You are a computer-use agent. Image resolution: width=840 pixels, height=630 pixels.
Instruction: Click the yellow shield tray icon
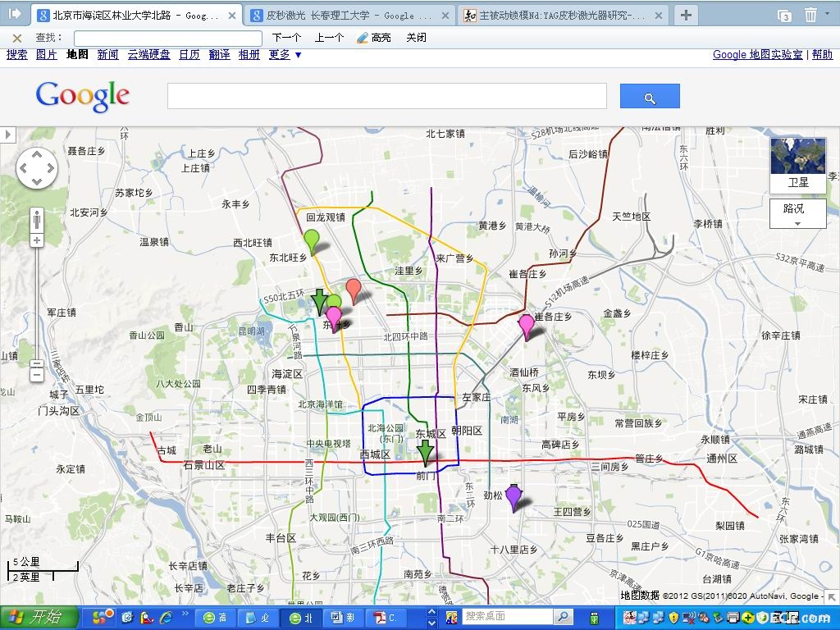[x=674, y=617]
